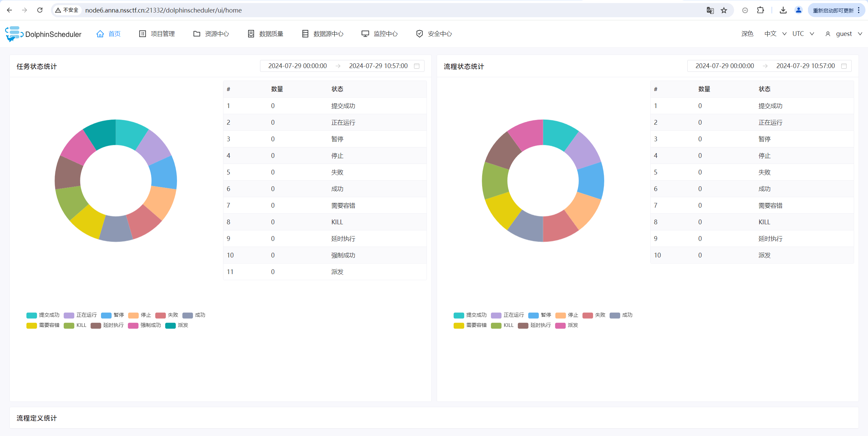Go forward in browser history
Image resolution: width=868 pixels, height=436 pixels.
coord(24,10)
